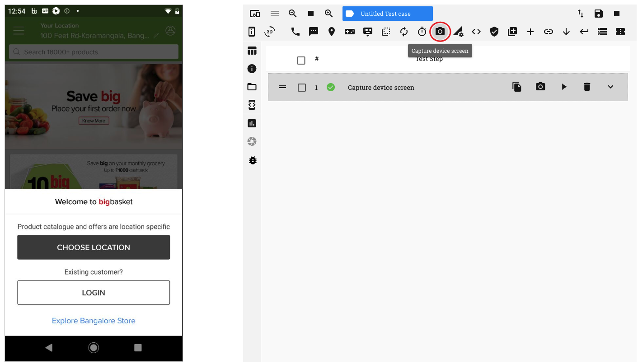The height and width of the screenshot is (364, 638).
Task: Click the signal with gear toolbar icon
Action: pos(458,32)
